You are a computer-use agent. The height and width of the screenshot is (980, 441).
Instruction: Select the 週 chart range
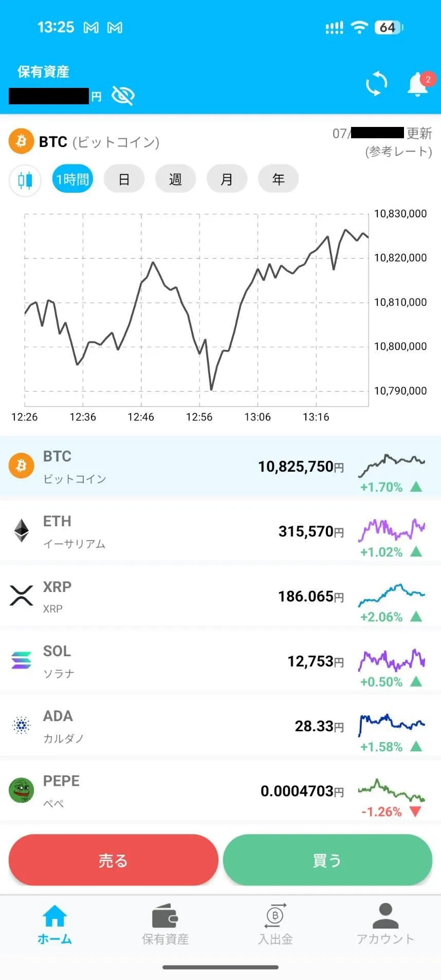tap(175, 179)
